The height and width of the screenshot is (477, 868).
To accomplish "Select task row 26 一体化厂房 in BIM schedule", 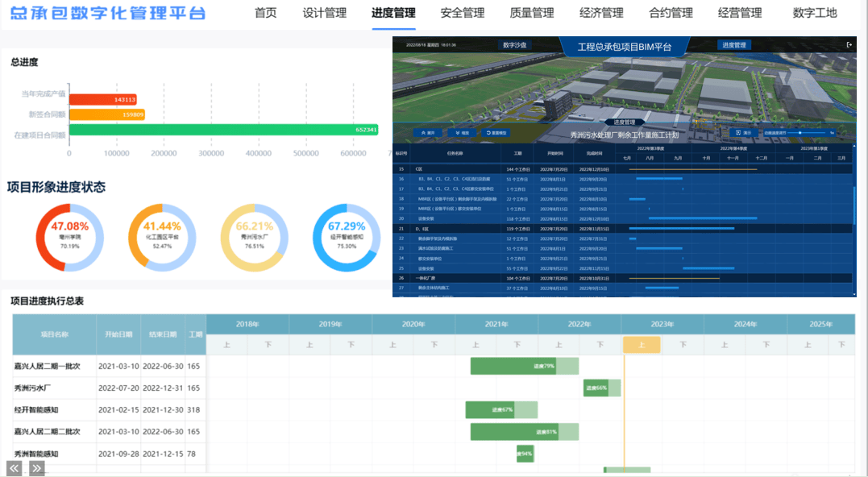I will pos(623,278).
